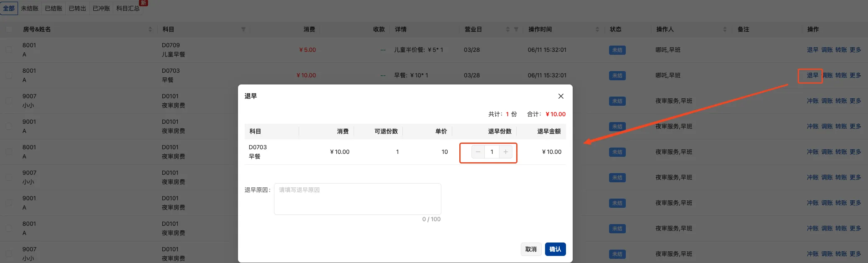Click the 退早 dialog title
Screen dimensions: 868x263
251,96
